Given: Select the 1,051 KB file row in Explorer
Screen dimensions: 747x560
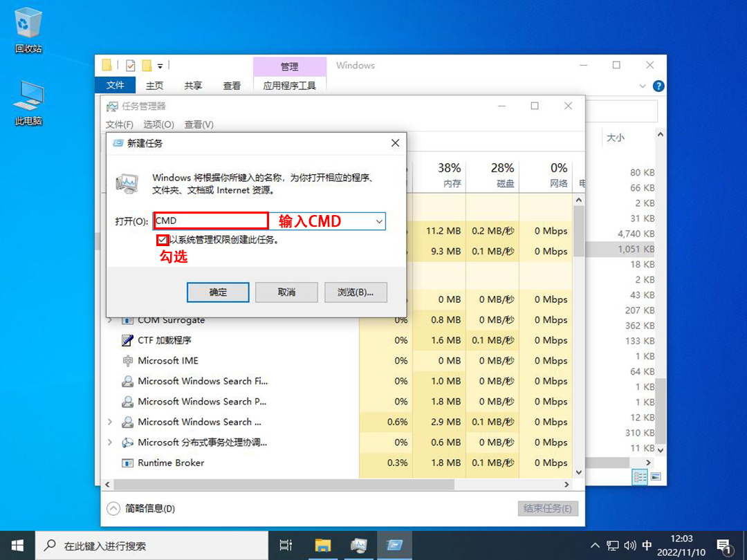Looking at the screenshot, I should pos(620,249).
